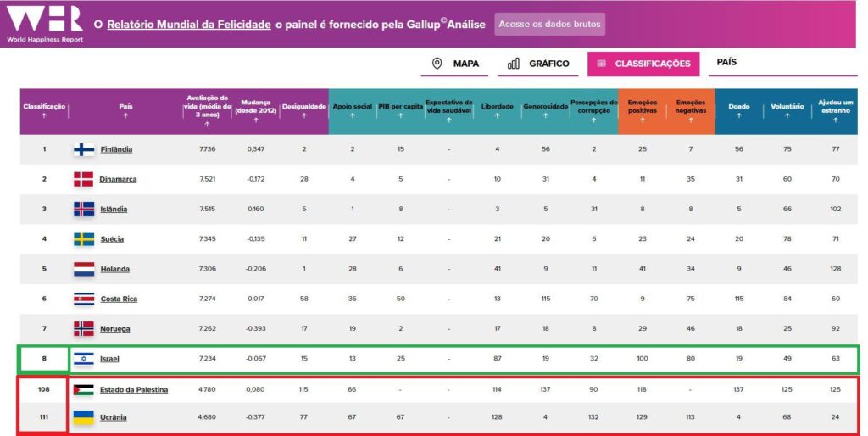Open the PAÍS tab

click(x=726, y=63)
